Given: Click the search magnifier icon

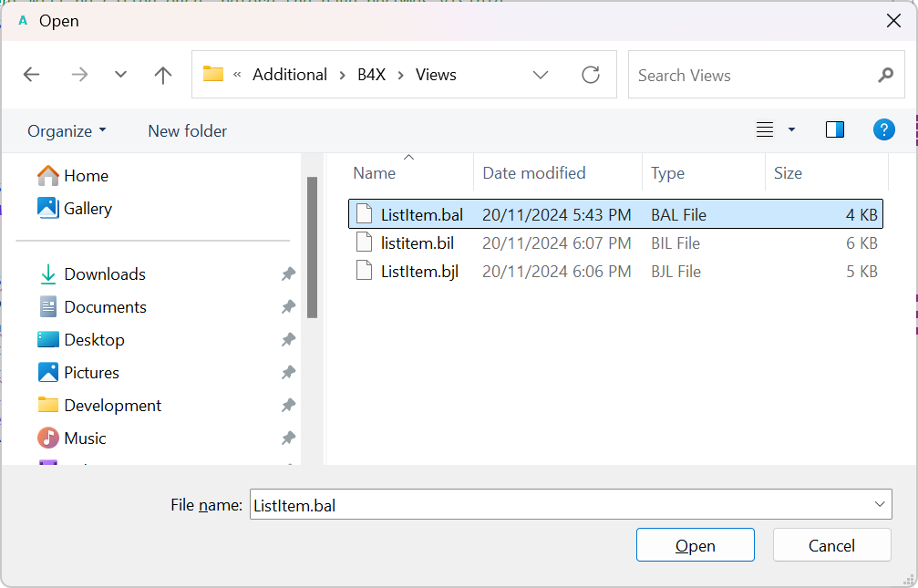Looking at the screenshot, I should (885, 75).
